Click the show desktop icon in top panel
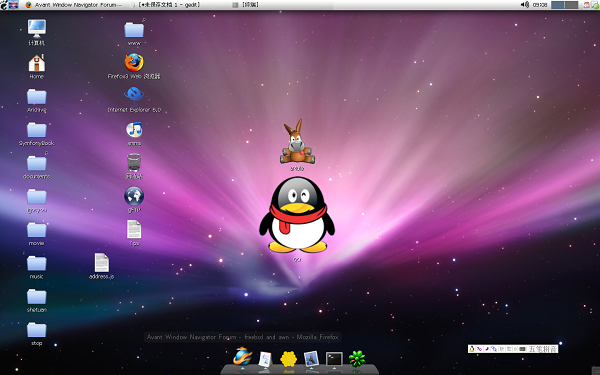This screenshot has width=600, height=375. 13,5
